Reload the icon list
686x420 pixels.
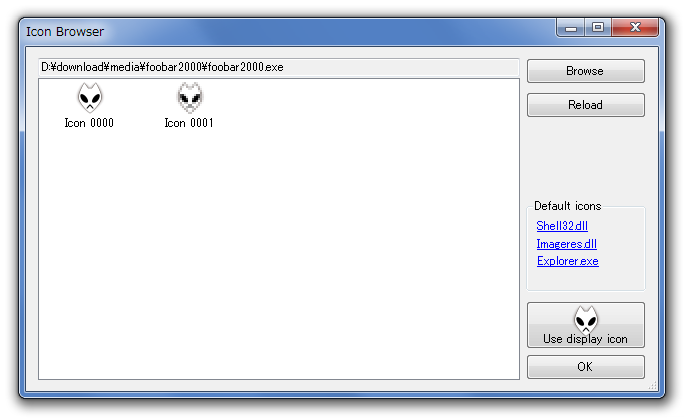coord(585,105)
